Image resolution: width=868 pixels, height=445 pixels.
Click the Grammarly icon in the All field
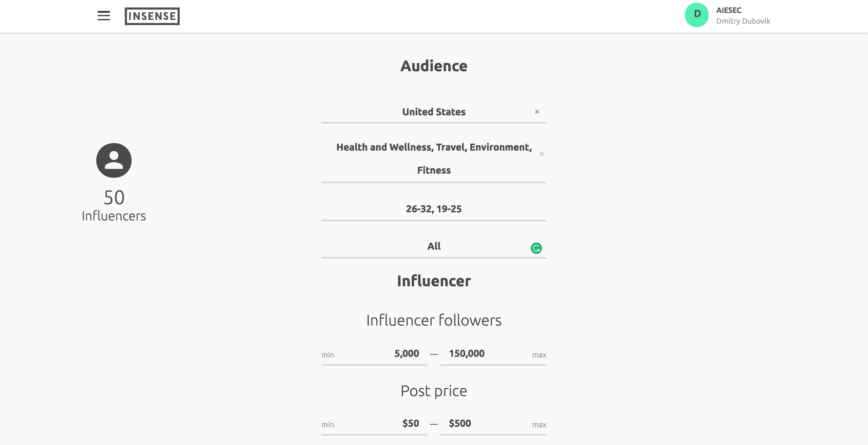click(x=536, y=248)
